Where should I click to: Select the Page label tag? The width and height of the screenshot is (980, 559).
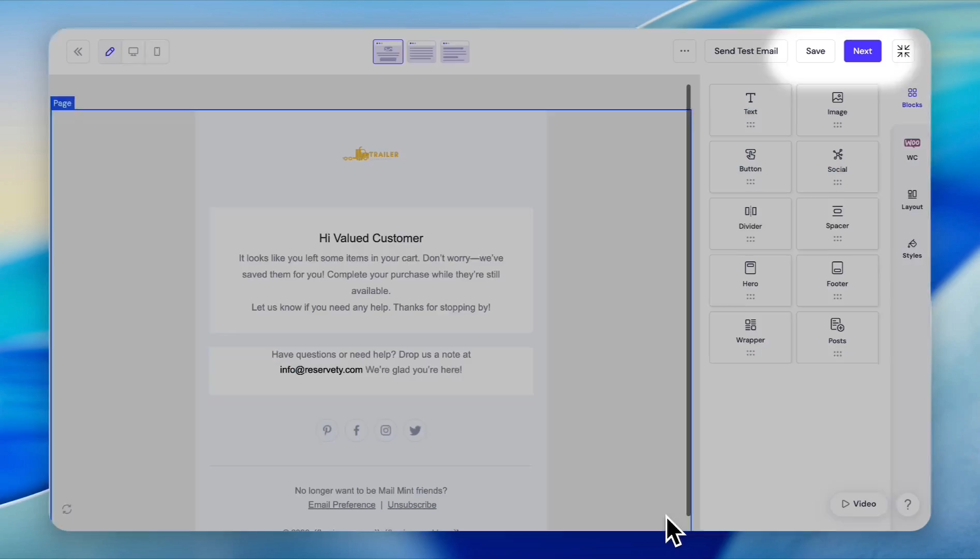(x=62, y=103)
